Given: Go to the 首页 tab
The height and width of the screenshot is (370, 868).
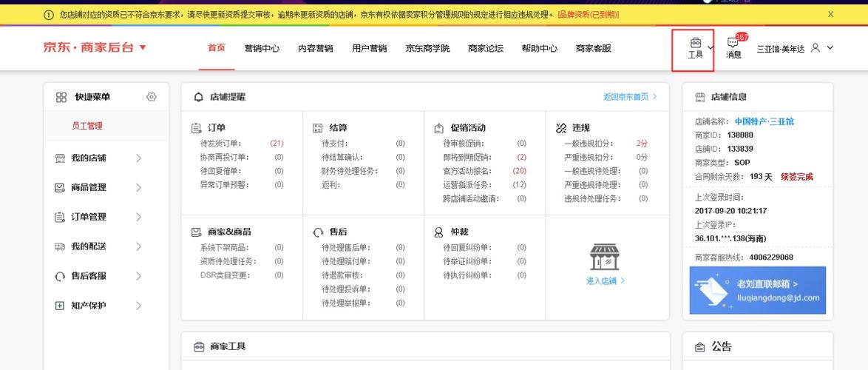Looking at the screenshot, I should 217,48.
